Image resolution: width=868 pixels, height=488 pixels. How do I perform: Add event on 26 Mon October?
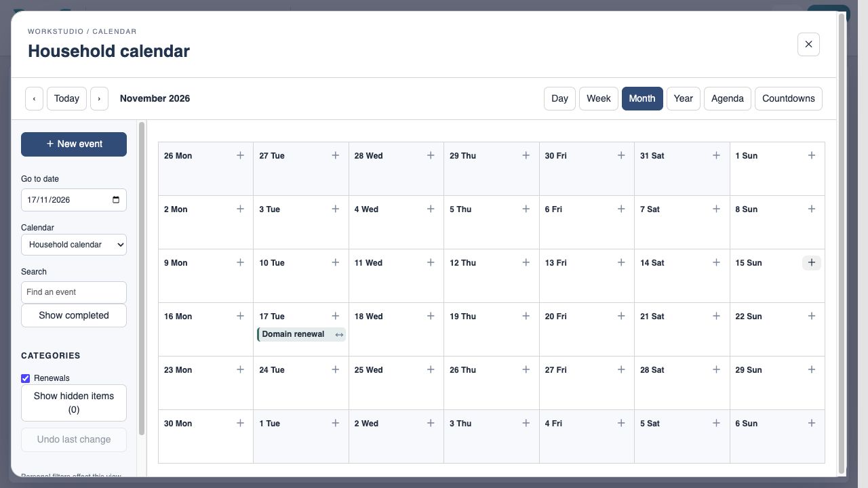point(240,156)
